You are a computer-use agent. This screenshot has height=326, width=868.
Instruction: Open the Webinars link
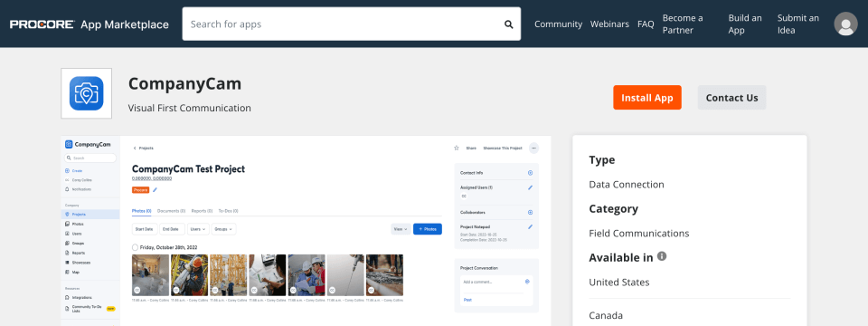(609, 24)
